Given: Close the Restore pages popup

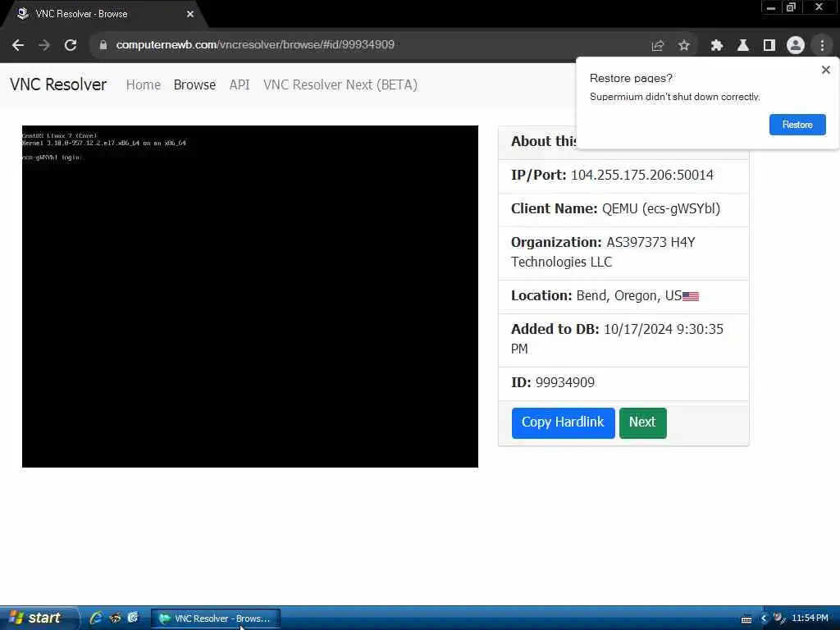Looking at the screenshot, I should point(825,70).
